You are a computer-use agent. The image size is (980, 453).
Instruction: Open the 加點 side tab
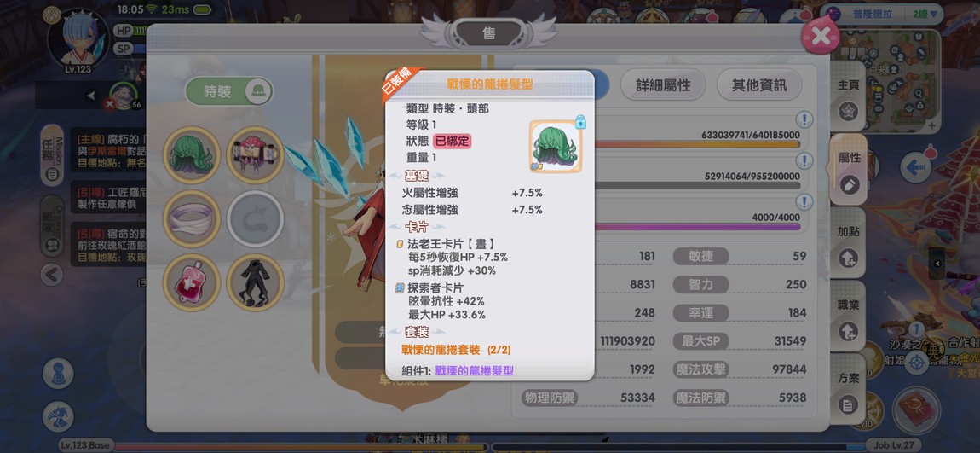pyautogui.click(x=848, y=246)
